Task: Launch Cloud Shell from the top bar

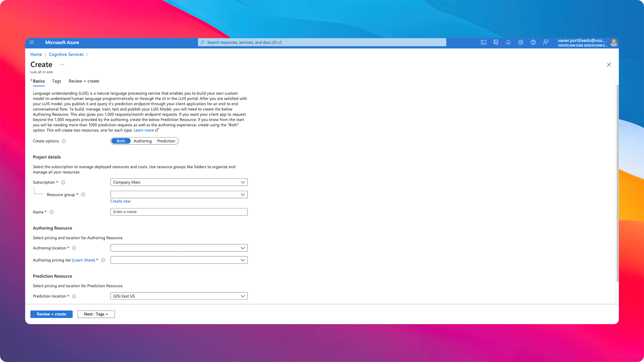Action: tap(483, 42)
